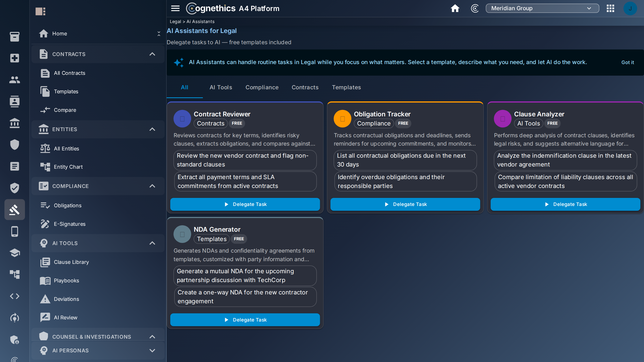
Task: Click the plain shield icon in left rail
Action: pyautogui.click(x=14, y=145)
